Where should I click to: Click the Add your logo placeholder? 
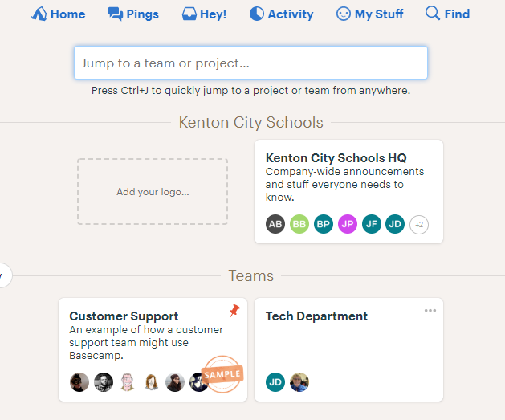[153, 192]
